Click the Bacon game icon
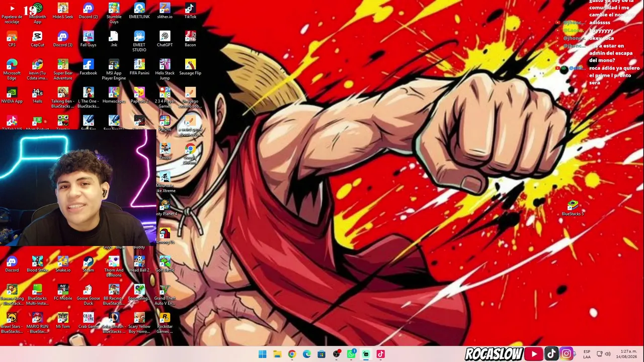This screenshot has width=644, height=362. click(x=190, y=39)
